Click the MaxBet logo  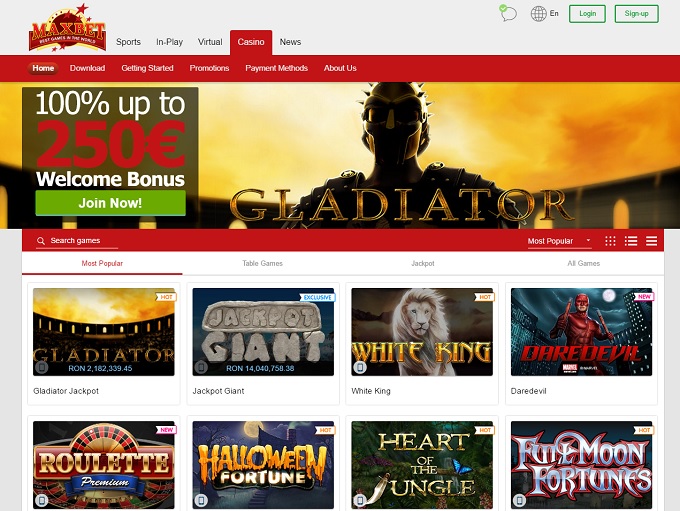(x=67, y=29)
